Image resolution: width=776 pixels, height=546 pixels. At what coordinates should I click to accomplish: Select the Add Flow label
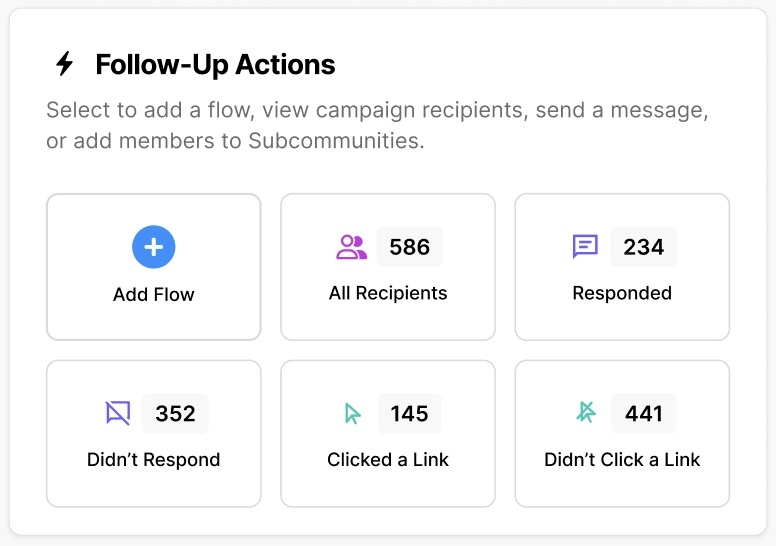[x=153, y=295]
